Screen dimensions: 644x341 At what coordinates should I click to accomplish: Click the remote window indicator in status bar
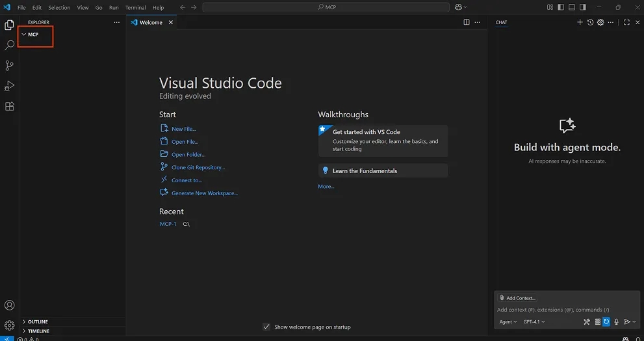click(x=6, y=339)
